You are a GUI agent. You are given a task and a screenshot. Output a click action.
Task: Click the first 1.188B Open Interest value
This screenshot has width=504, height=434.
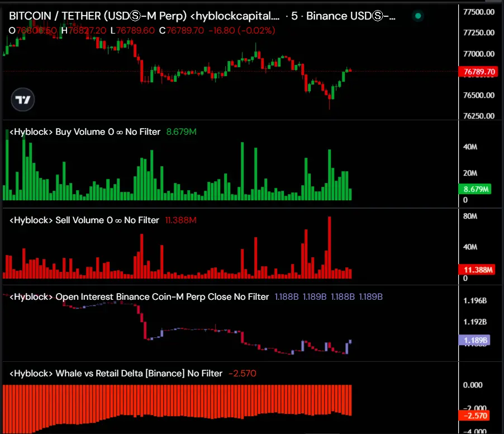point(287,296)
